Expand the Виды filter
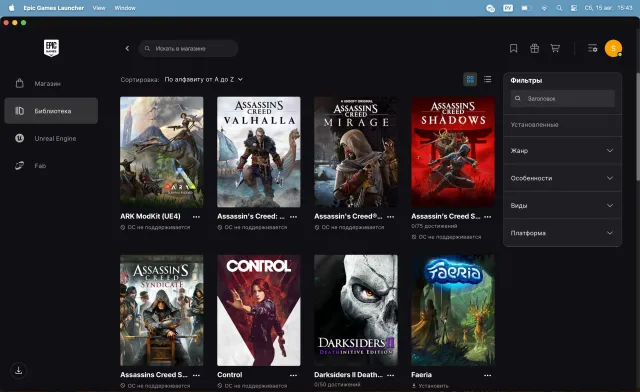This screenshot has width=640, height=392. point(562,205)
